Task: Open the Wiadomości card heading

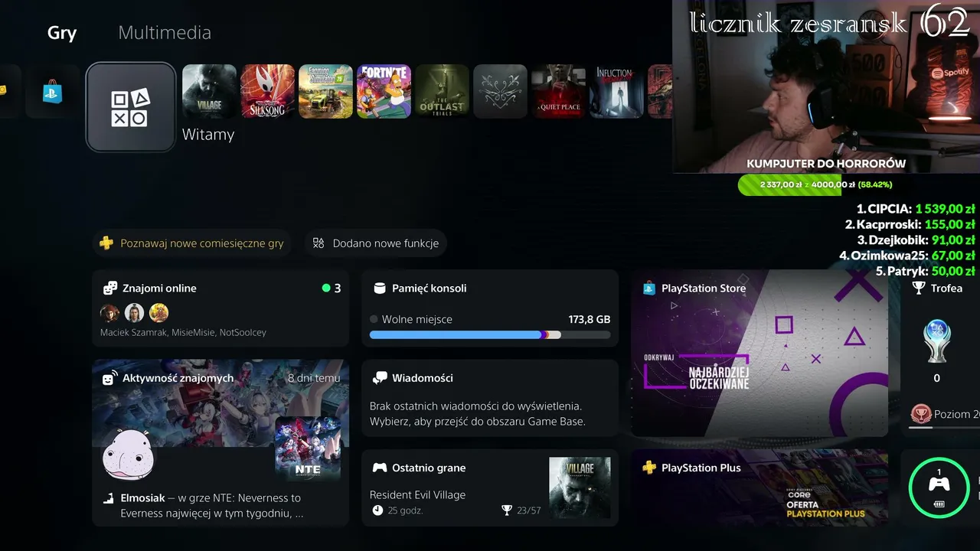Action: tap(423, 378)
